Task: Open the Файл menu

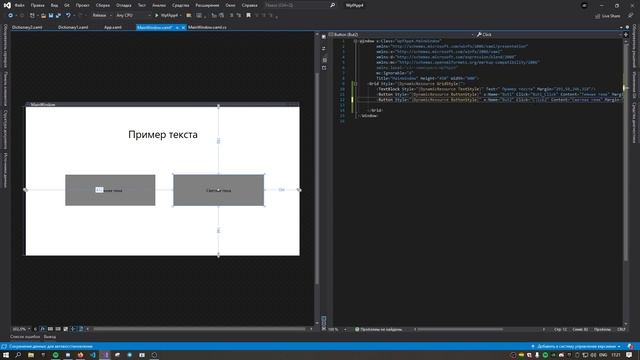Action: 19,5
